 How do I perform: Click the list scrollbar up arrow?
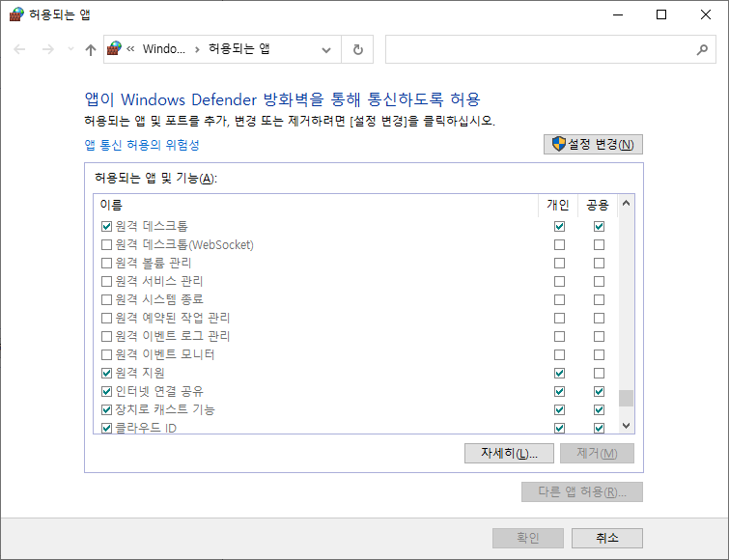[626, 203]
